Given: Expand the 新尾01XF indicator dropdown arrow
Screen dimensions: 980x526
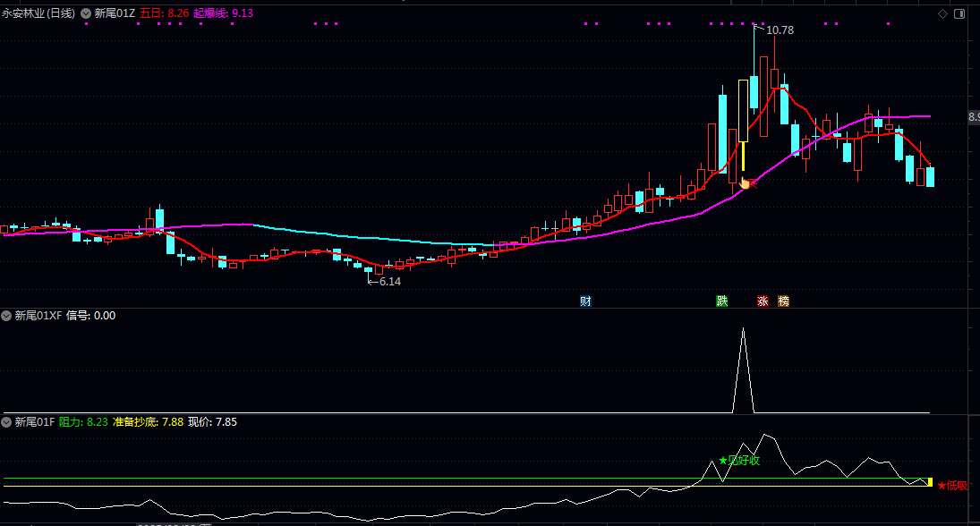Looking at the screenshot, I should 6,316.
